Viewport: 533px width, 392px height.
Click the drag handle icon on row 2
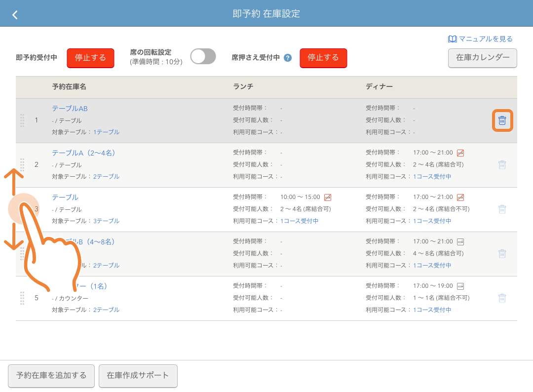[x=22, y=164]
